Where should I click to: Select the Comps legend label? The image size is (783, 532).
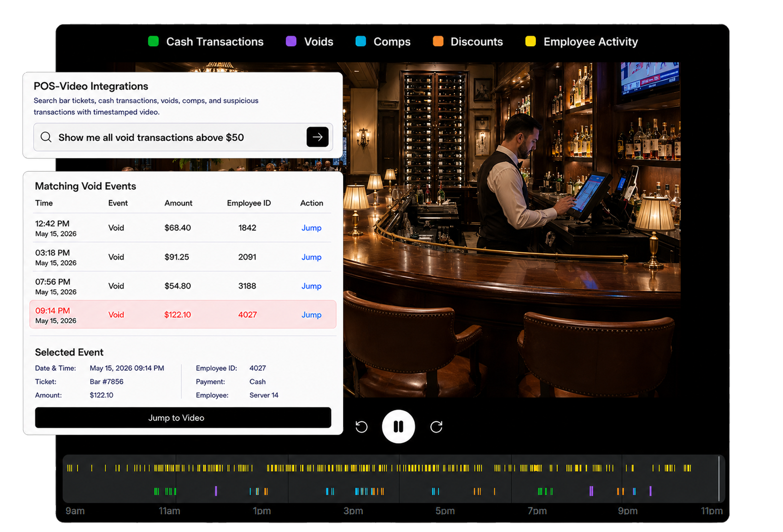pos(392,42)
